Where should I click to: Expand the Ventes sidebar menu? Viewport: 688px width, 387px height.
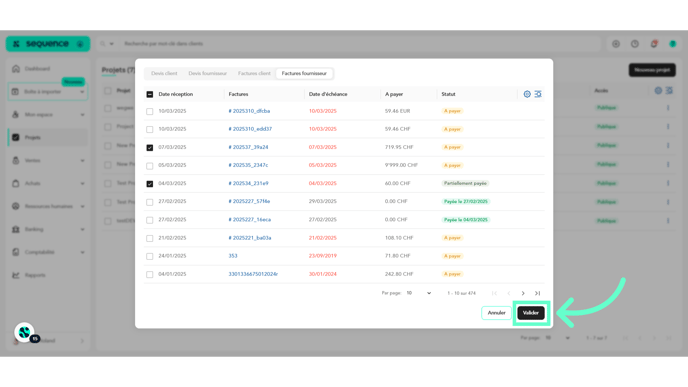[x=47, y=161]
